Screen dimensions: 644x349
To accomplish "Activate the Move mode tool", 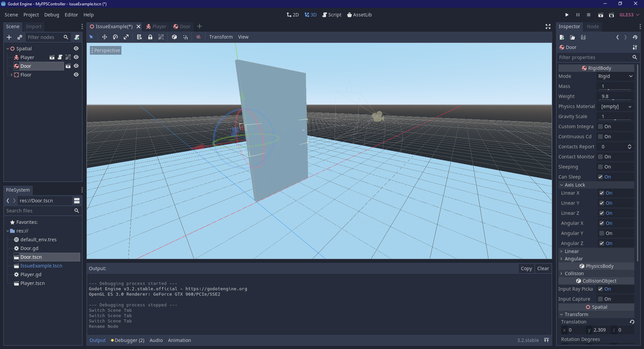I will point(105,37).
